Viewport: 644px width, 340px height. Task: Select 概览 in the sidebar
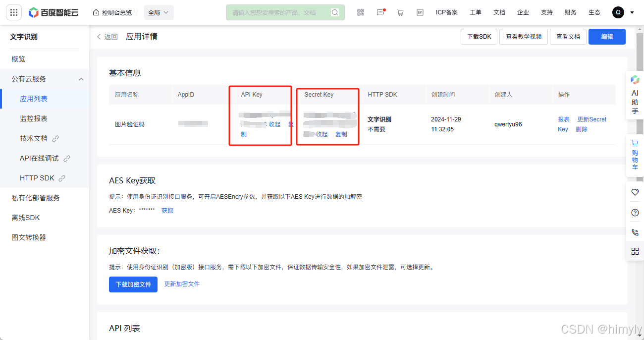(18, 59)
